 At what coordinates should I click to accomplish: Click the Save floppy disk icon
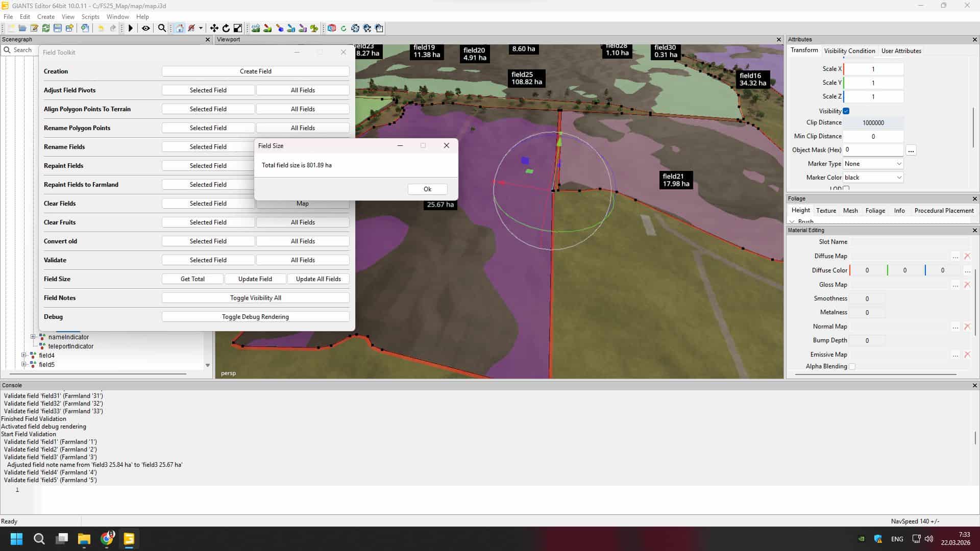[58, 28]
